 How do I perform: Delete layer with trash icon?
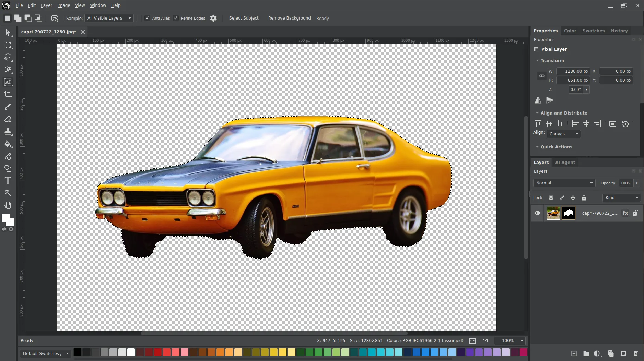pyautogui.click(x=635, y=353)
